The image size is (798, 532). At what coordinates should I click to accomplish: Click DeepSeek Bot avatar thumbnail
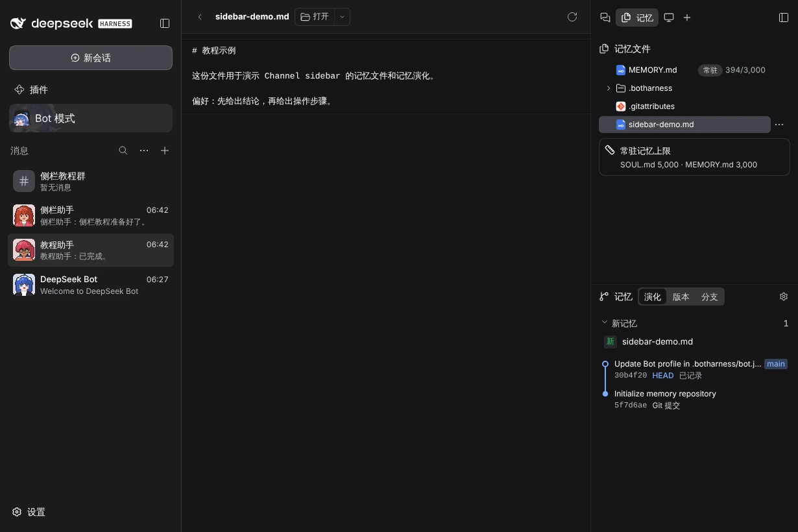pyautogui.click(x=24, y=285)
